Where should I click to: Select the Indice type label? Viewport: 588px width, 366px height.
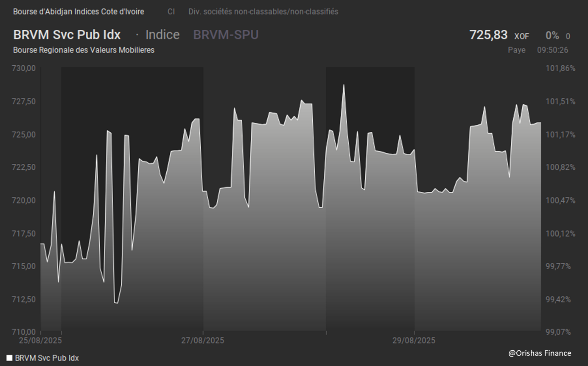tap(162, 35)
